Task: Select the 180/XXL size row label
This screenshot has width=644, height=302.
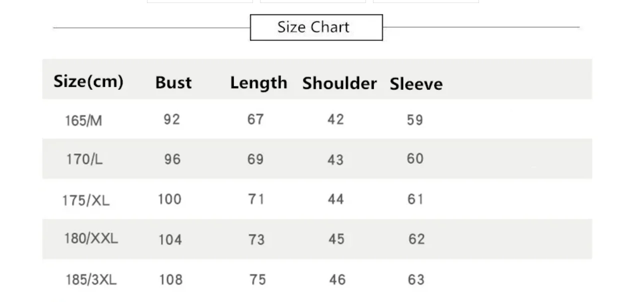Action: 91,239
